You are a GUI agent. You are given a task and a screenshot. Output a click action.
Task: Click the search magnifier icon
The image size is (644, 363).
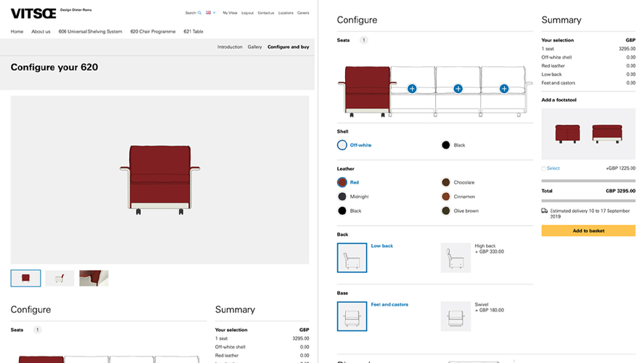pyautogui.click(x=199, y=13)
